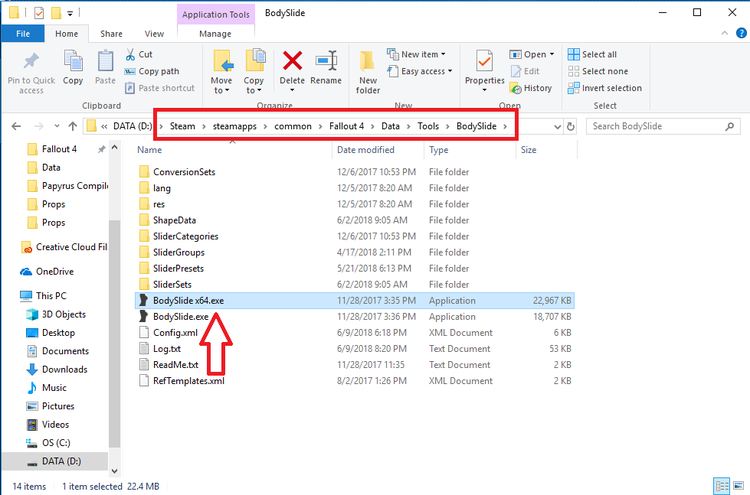Open recent locations dropdown near nav arrows
Viewport: 750px width, 495px height.
click(x=57, y=126)
